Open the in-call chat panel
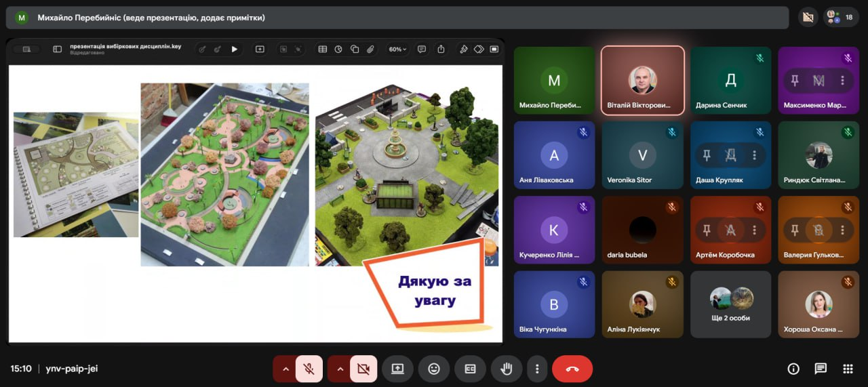 821,369
